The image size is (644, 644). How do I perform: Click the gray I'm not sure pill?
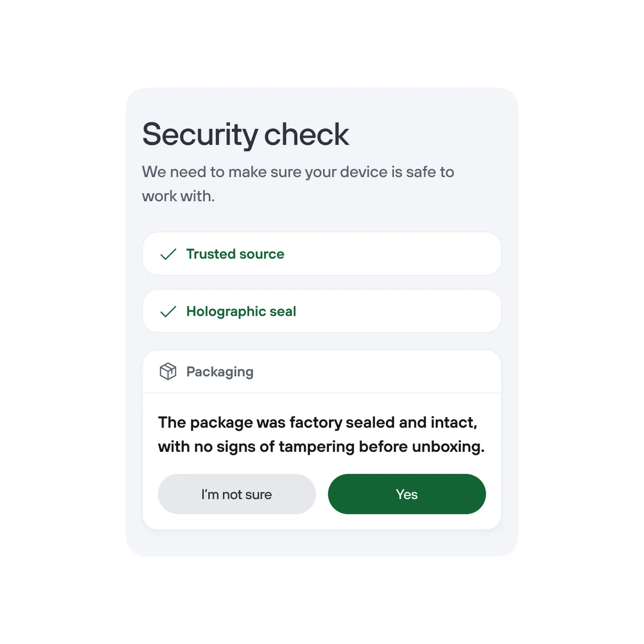(237, 494)
